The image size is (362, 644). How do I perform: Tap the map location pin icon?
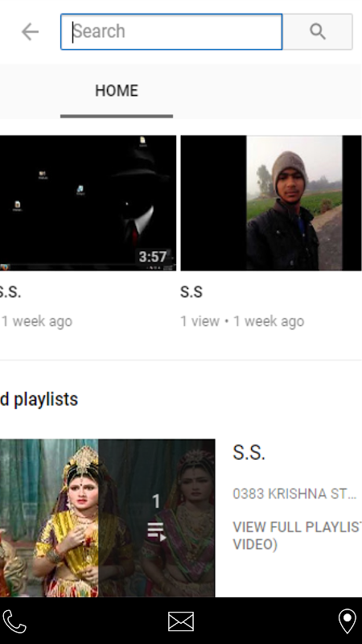tap(347, 621)
